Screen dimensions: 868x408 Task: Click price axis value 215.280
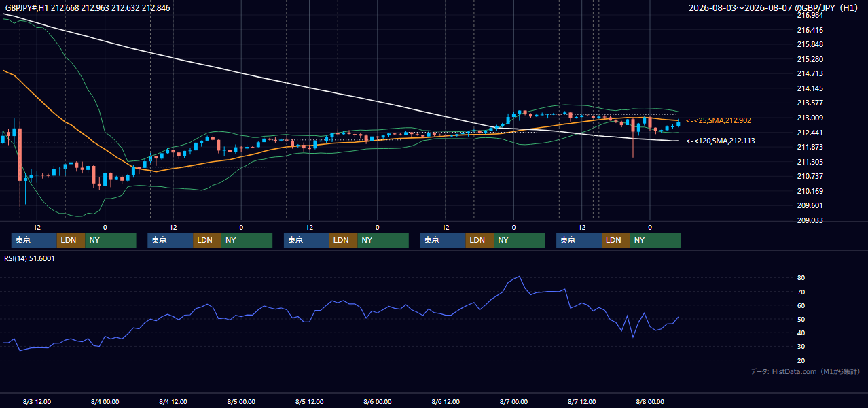point(810,59)
